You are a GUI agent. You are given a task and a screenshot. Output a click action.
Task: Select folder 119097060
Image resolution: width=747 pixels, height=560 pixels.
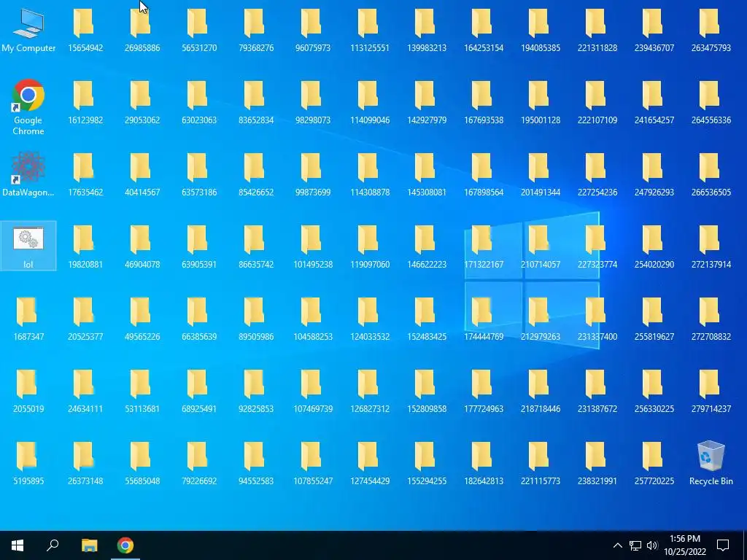tap(370, 246)
